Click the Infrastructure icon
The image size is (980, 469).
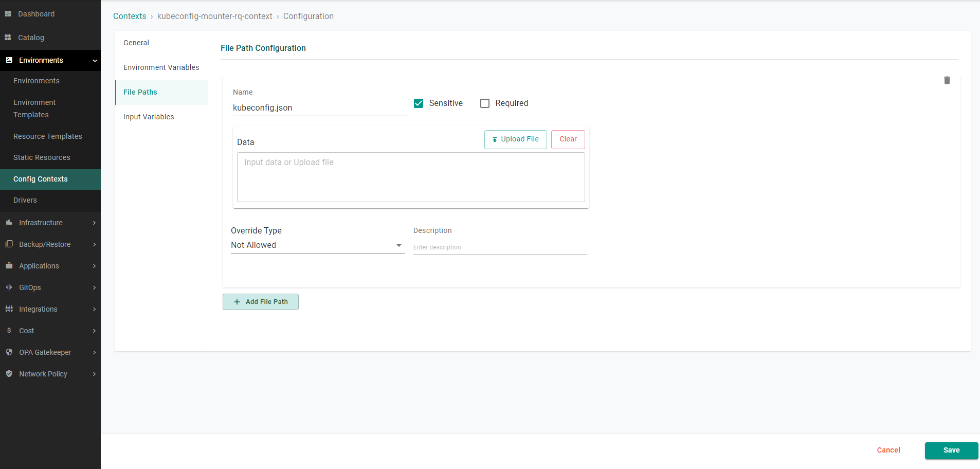click(x=9, y=223)
